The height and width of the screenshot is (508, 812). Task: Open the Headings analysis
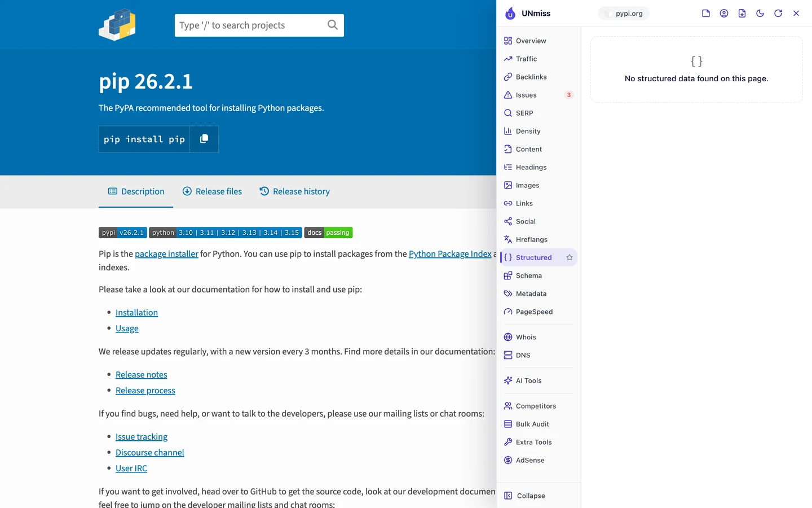(x=539, y=167)
